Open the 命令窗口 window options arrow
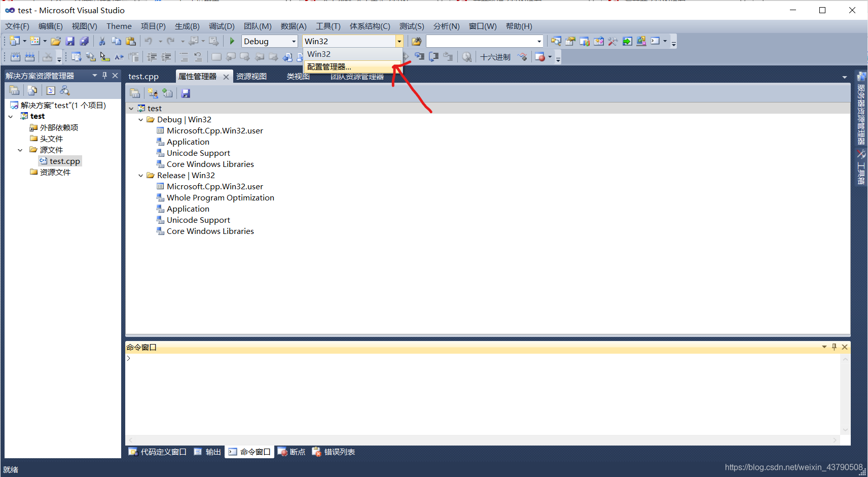Screen dimensions: 868x477 (824, 347)
